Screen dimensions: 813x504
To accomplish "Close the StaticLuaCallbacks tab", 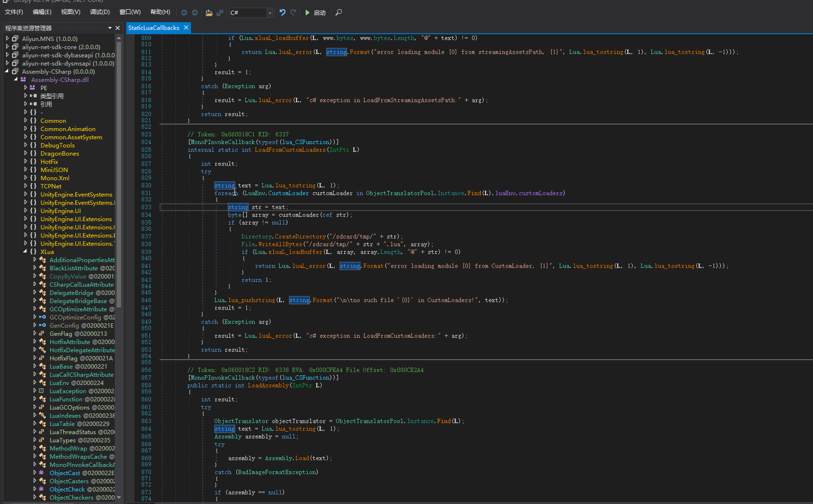I will click(x=186, y=28).
